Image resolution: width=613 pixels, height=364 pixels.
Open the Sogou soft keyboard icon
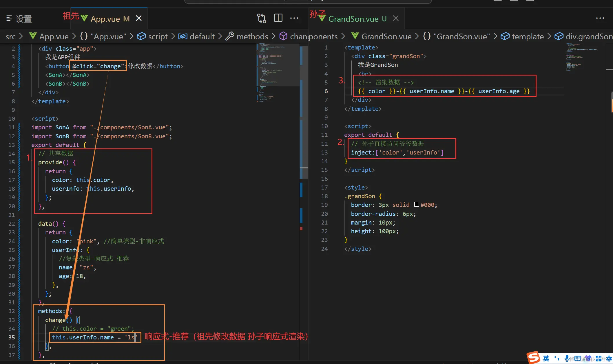pos(578,359)
